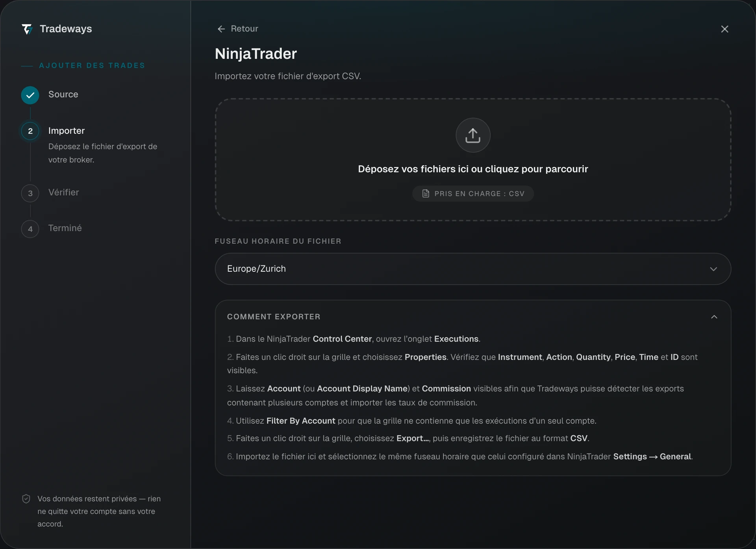Image resolution: width=756 pixels, height=549 pixels.
Task: Click 'Déposez vos fichiers ici' text
Action: 473,169
